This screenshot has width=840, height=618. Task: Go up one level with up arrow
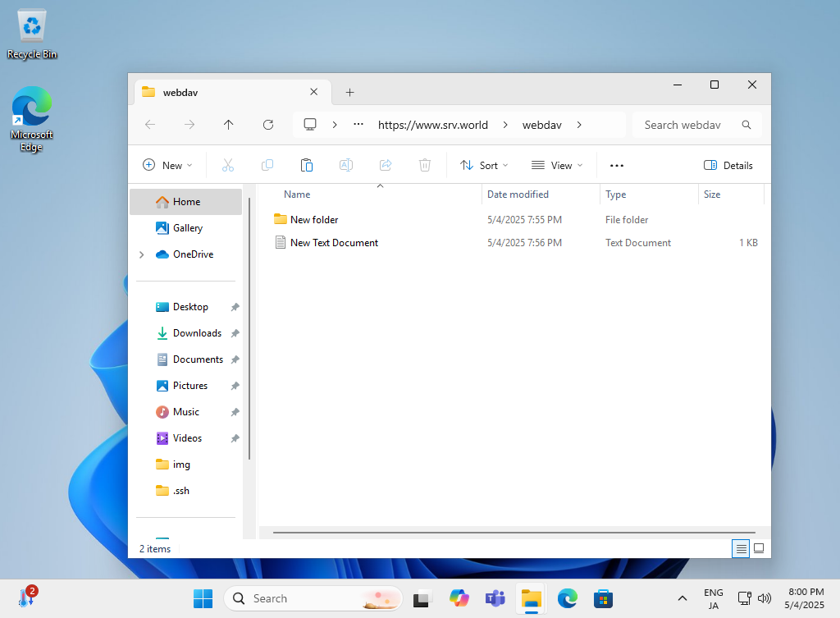(x=229, y=125)
